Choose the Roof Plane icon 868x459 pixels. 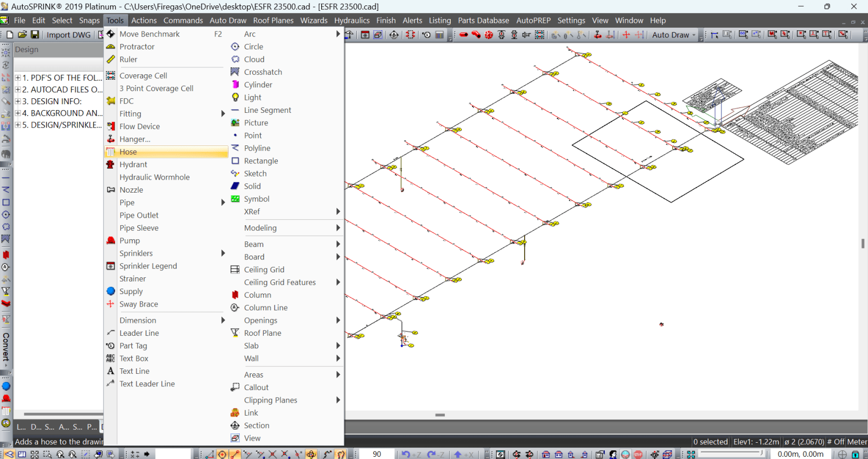(x=235, y=333)
